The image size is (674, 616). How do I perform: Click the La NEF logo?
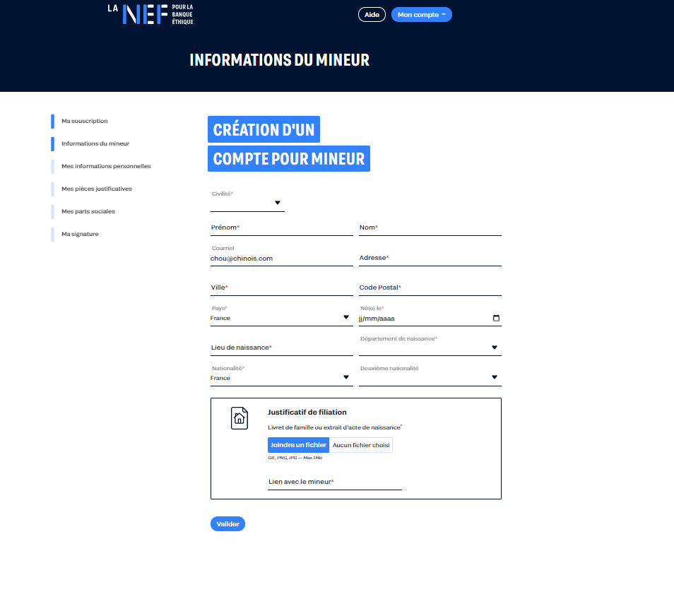pos(150,14)
